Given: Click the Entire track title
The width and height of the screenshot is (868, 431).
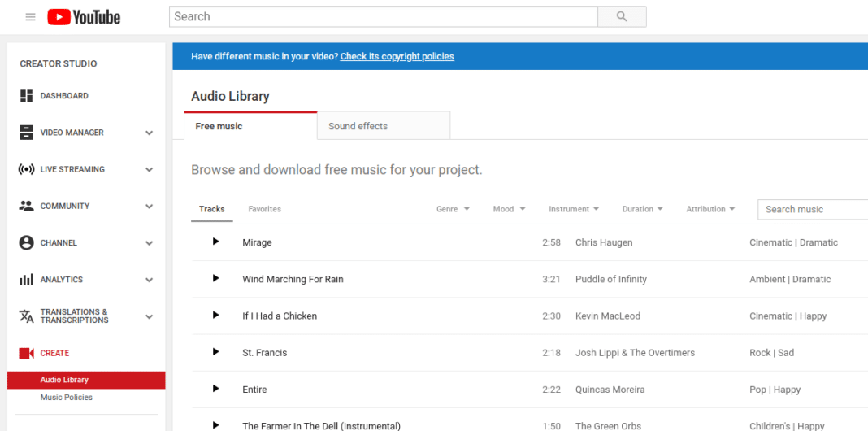Looking at the screenshot, I should pos(254,390).
